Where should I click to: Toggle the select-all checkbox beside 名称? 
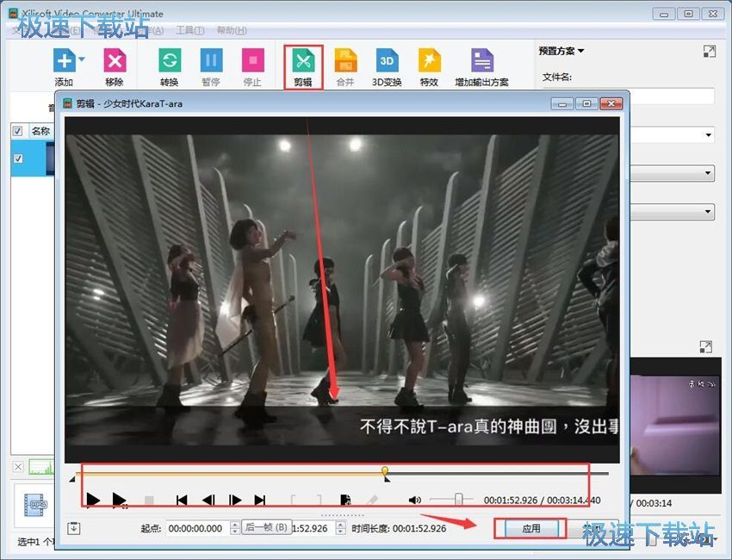[18, 131]
